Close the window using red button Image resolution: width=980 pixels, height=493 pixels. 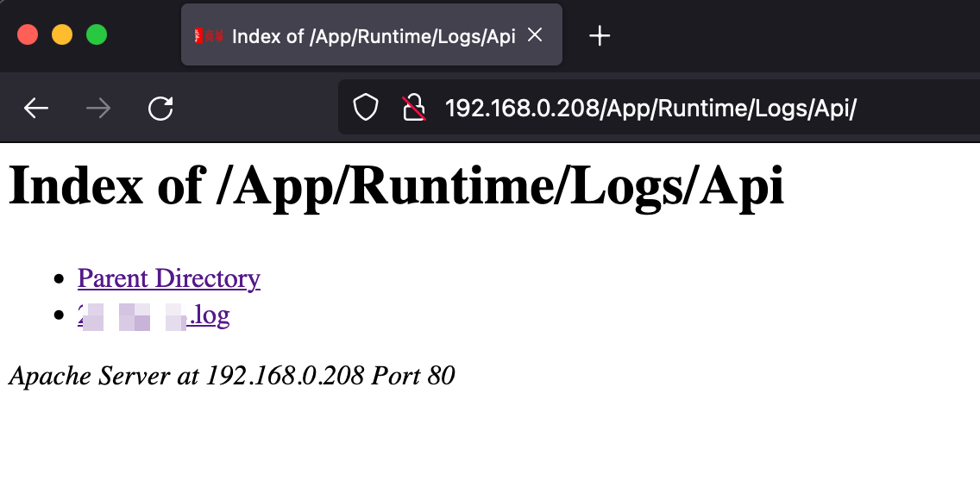click(x=28, y=35)
